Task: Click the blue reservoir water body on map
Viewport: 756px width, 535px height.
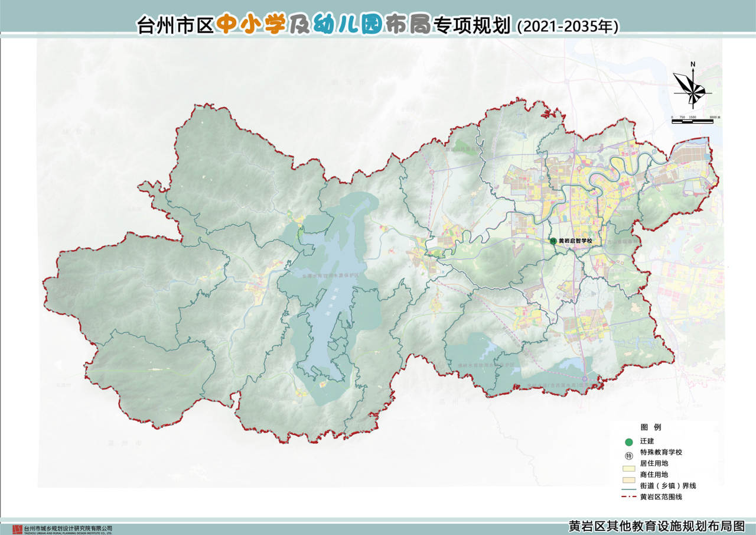Action: click(334, 296)
